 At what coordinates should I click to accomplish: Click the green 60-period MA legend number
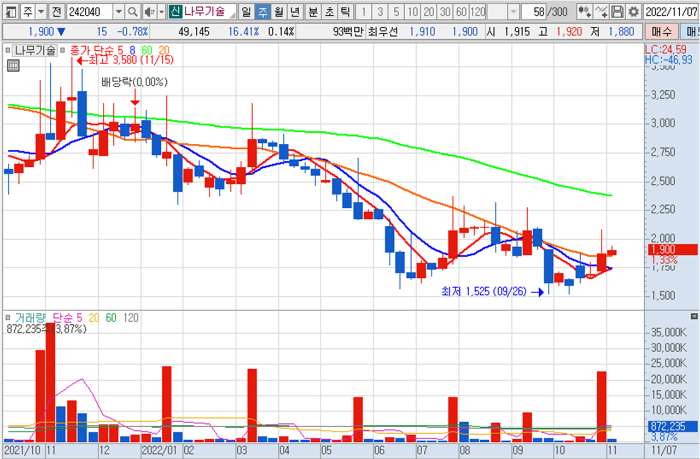click(x=147, y=50)
